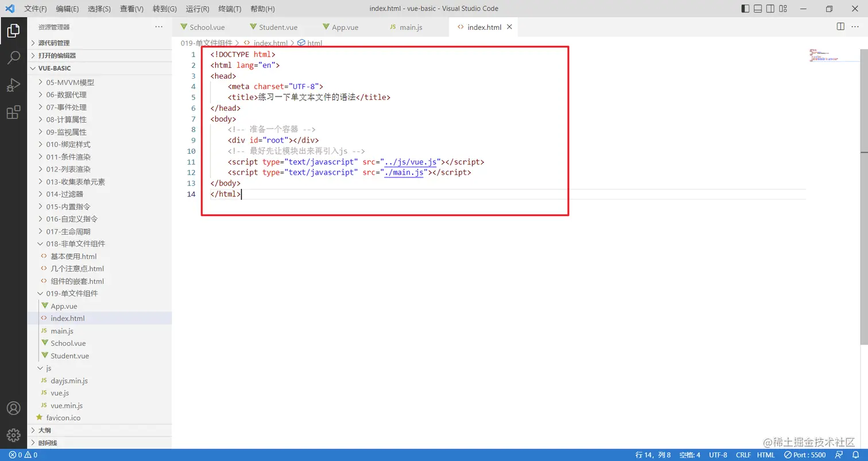Expand the 大纲 outline section
Viewport: 868px width, 461px height.
(100, 430)
